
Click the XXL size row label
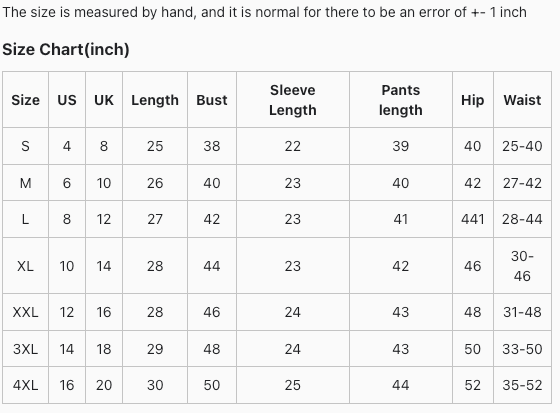(25, 312)
